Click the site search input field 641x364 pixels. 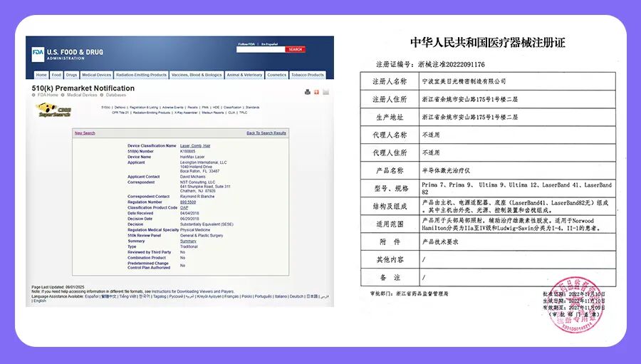point(261,49)
